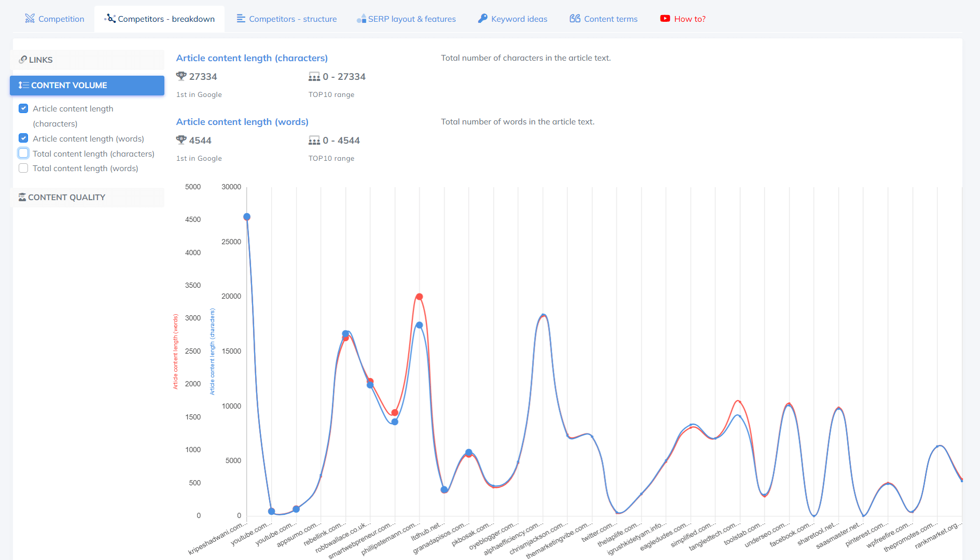Enable Total content length (characters) checkbox
980x560 pixels.
[23, 153]
